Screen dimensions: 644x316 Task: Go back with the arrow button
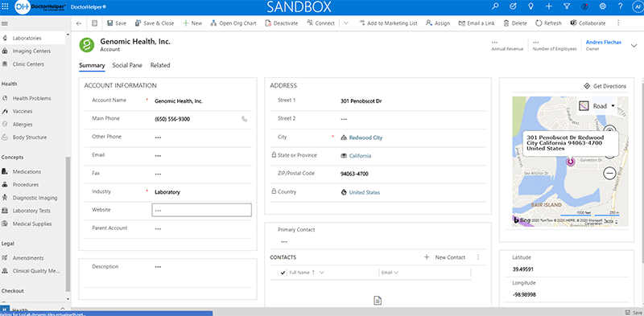(79, 23)
